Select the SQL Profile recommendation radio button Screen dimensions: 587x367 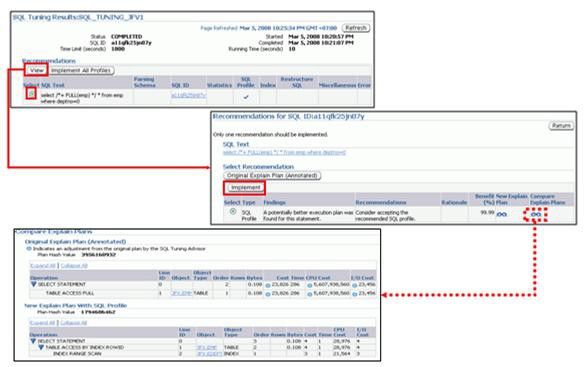(x=233, y=212)
